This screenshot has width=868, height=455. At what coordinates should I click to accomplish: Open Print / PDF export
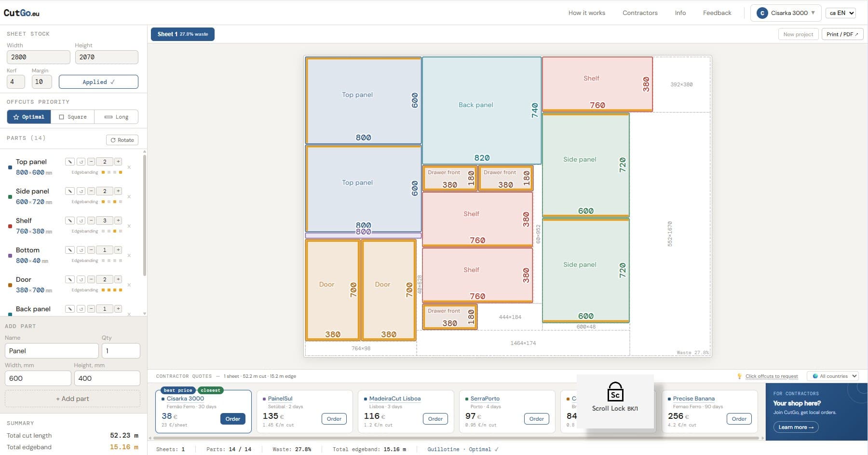pyautogui.click(x=842, y=34)
